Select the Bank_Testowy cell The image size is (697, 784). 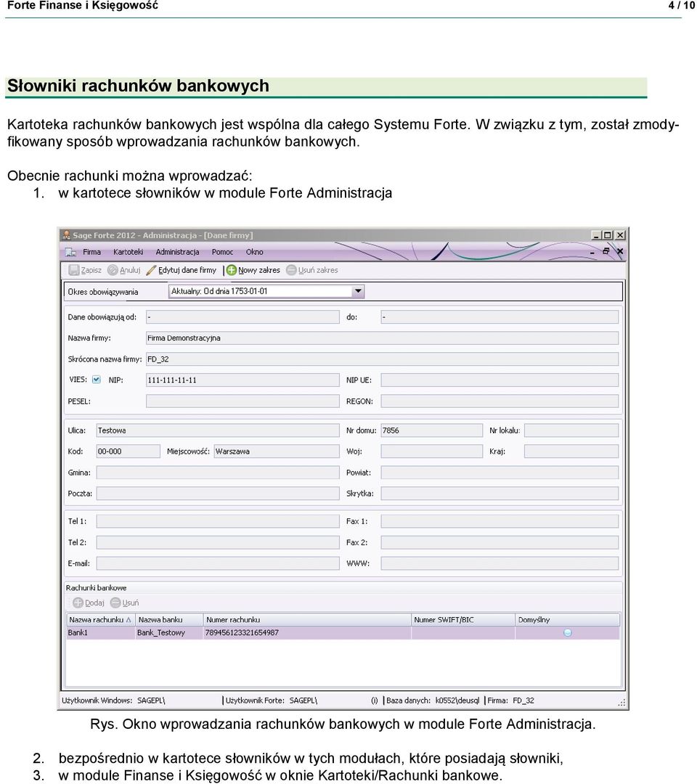coord(169,632)
